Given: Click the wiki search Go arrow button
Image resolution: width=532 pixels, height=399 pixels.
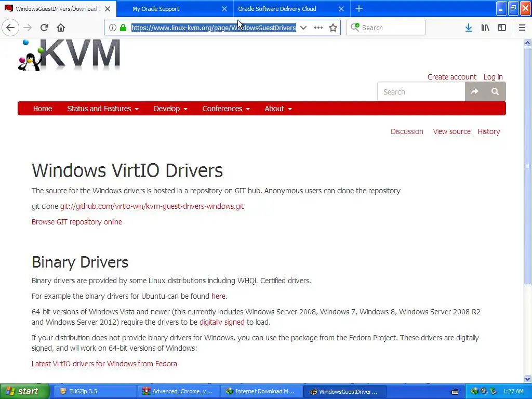Looking at the screenshot, I should tap(475, 91).
